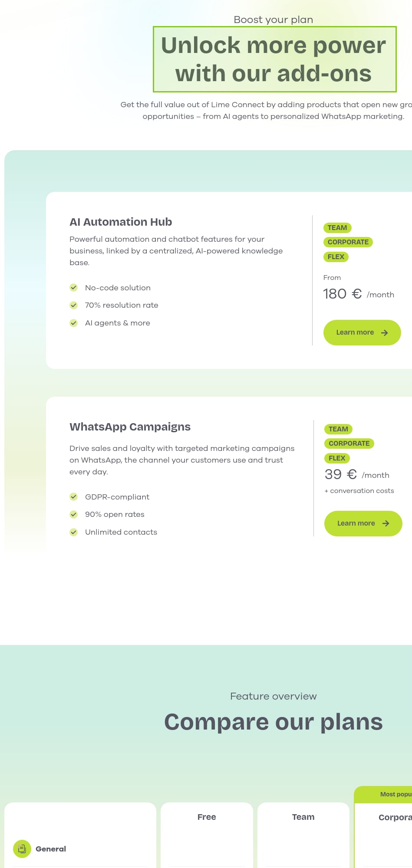Select the TEAM badge in AI Automation Hub card
The width and height of the screenshot is (412, 868).
click(x=337, y=228)
